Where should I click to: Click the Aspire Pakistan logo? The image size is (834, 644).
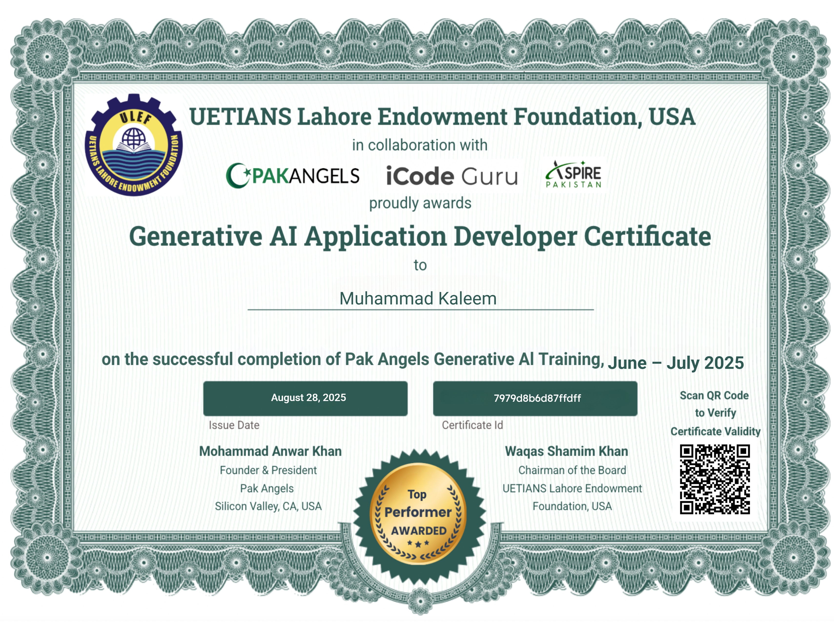574,175
